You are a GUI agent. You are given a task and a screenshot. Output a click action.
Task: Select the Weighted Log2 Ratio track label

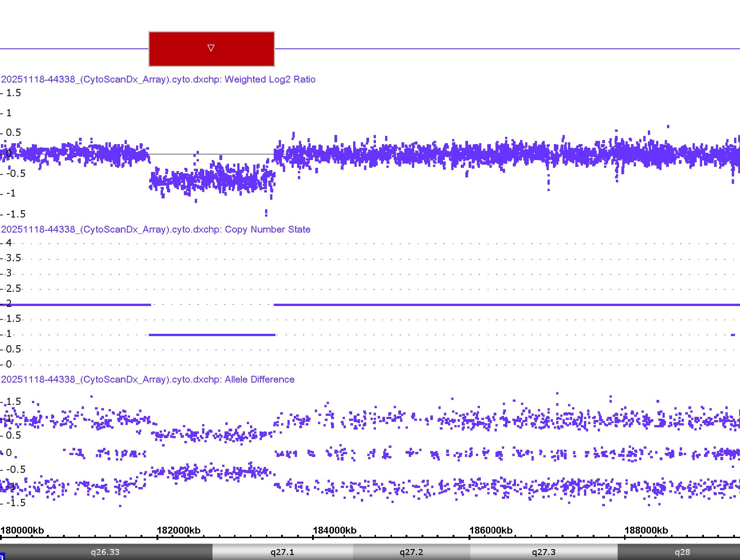[x=158, y=79]
